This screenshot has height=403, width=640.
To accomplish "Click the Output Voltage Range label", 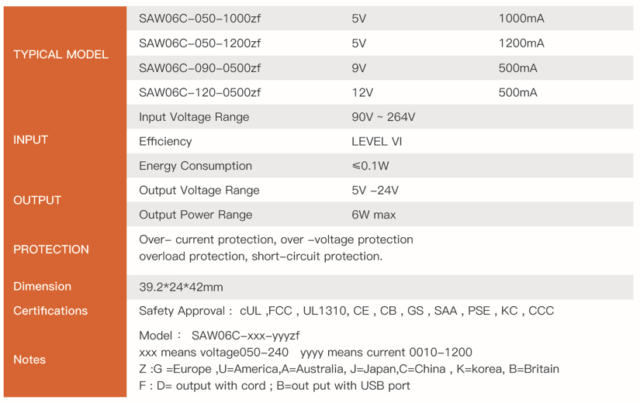I will click(x=199, y=190).
